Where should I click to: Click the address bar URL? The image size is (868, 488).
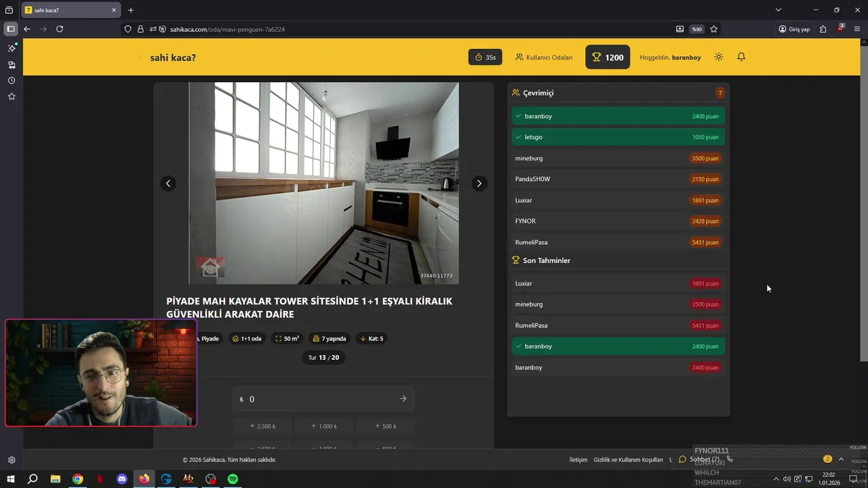click(227, 29)
